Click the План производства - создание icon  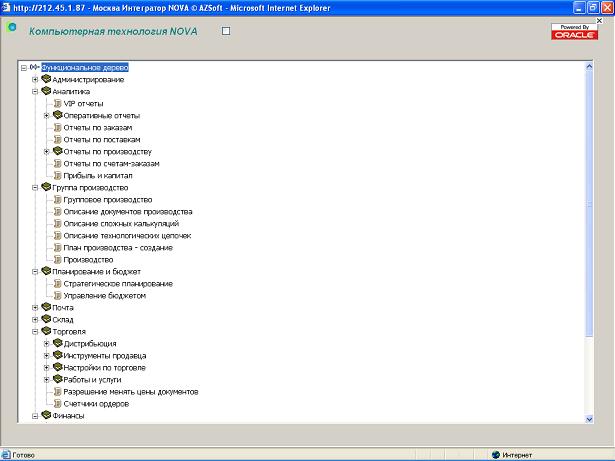click(x=57, y=248)
